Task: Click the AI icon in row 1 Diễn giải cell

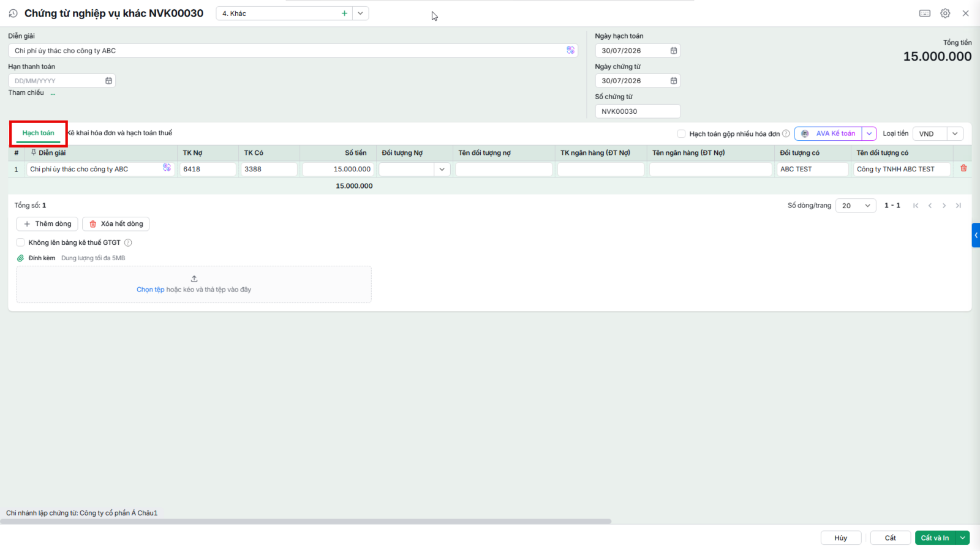Action: (x=167, y=168)
